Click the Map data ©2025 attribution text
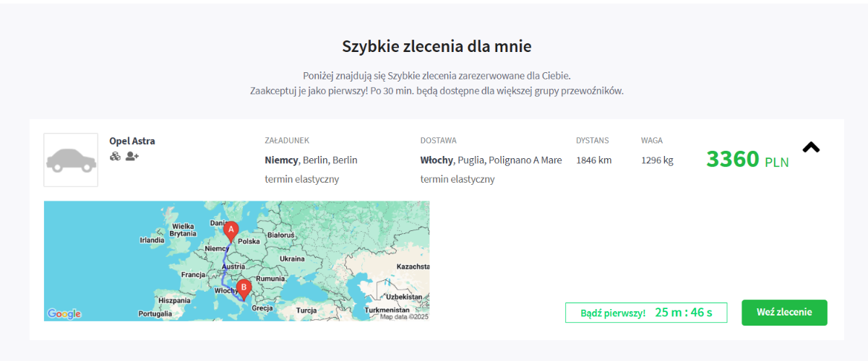The height and width of the screenshot is (361, 868). click(404, 316)
